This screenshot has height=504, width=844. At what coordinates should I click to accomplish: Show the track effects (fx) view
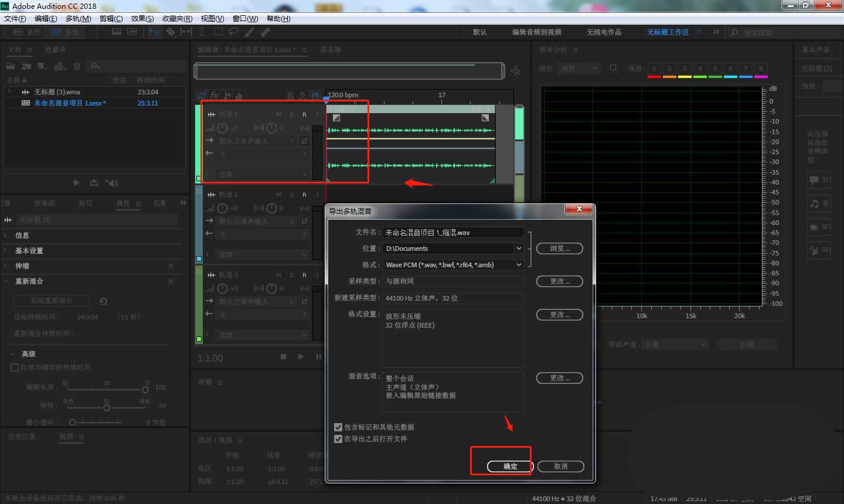click(215, 95)
